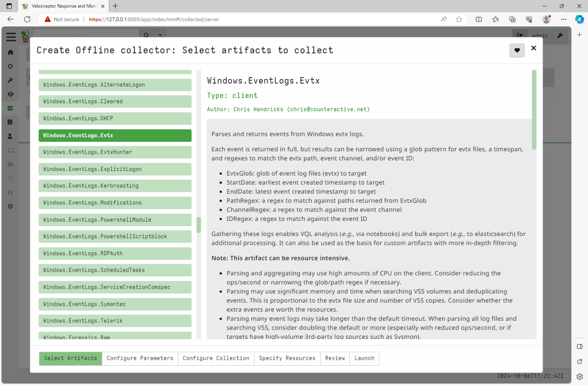Close the Velociraptor Response browser tab

click(x=102, y=6)
